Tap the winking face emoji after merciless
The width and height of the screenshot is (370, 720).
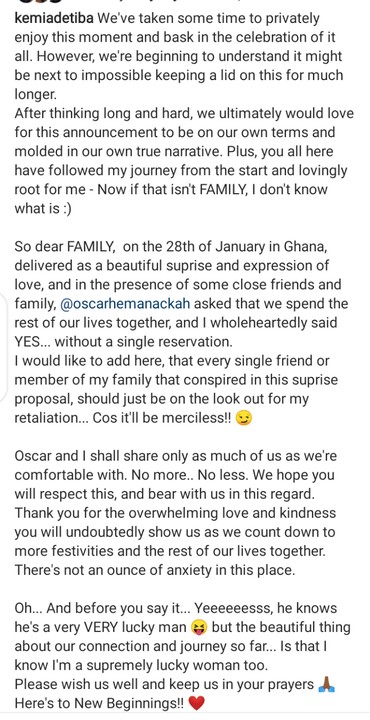pyautogui.click(x=243, y=419)
